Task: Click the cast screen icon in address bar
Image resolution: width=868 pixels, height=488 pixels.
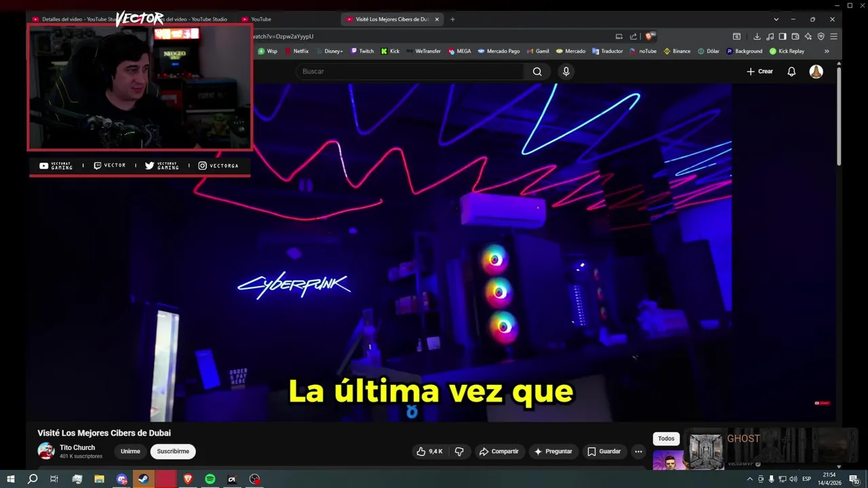Action: (619, 36)
